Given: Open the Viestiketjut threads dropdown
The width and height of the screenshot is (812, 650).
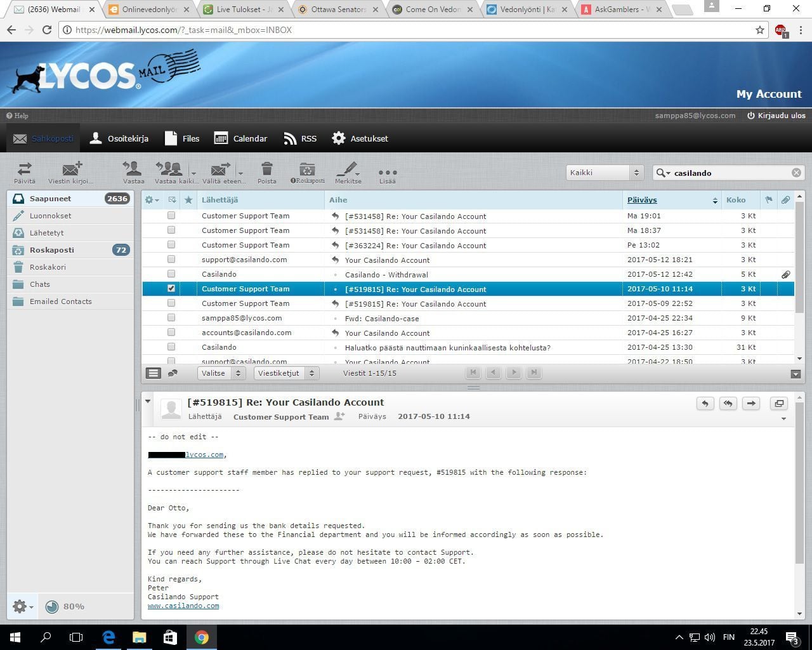Looking at the screenshot, I should [286, 373].
